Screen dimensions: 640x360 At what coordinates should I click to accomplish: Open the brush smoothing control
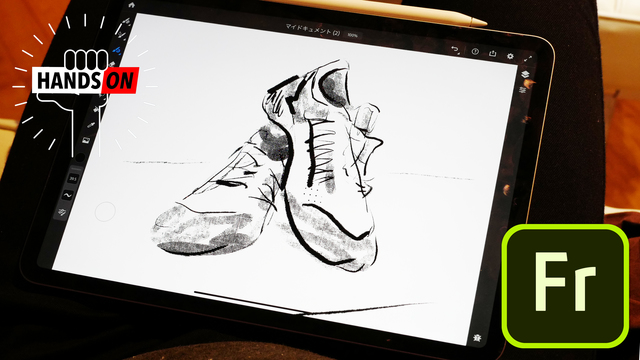(68, 195)
